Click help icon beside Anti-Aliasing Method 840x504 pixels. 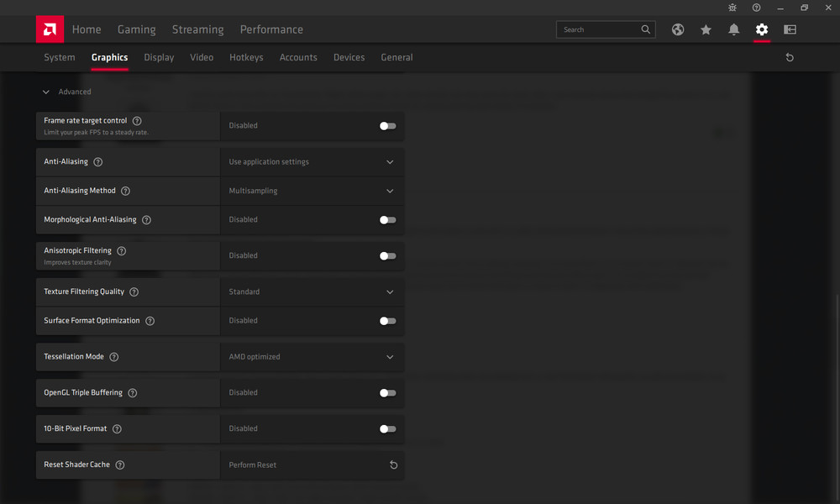pos(126,191)
